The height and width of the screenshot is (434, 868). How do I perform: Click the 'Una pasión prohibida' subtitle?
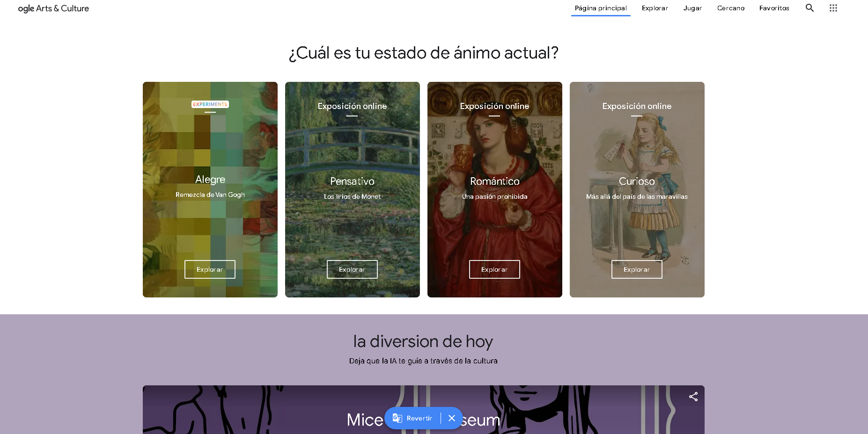[x=495, y=196]
